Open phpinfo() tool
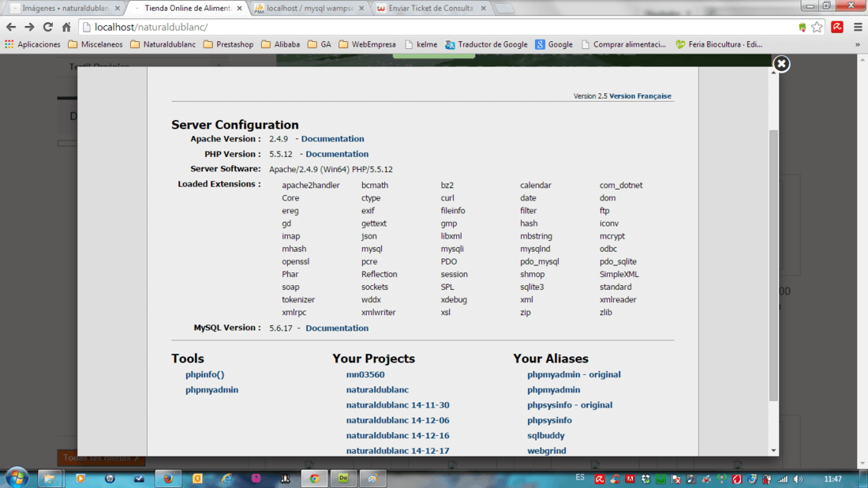The height and width of the screenshot is (488, 868). click(x=205, y=374)
